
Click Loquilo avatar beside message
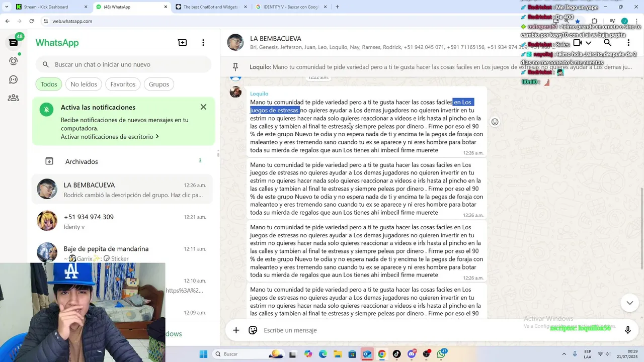click(x=235, y=92)
